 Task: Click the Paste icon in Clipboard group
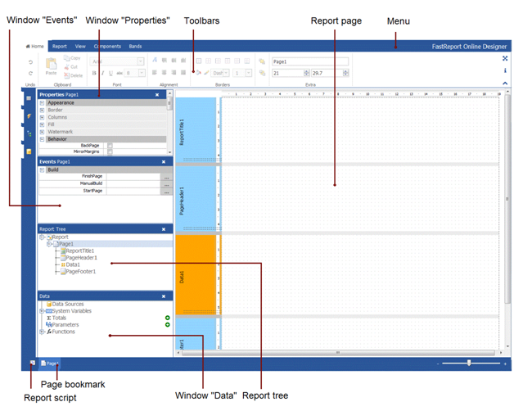tap(51, 65)
